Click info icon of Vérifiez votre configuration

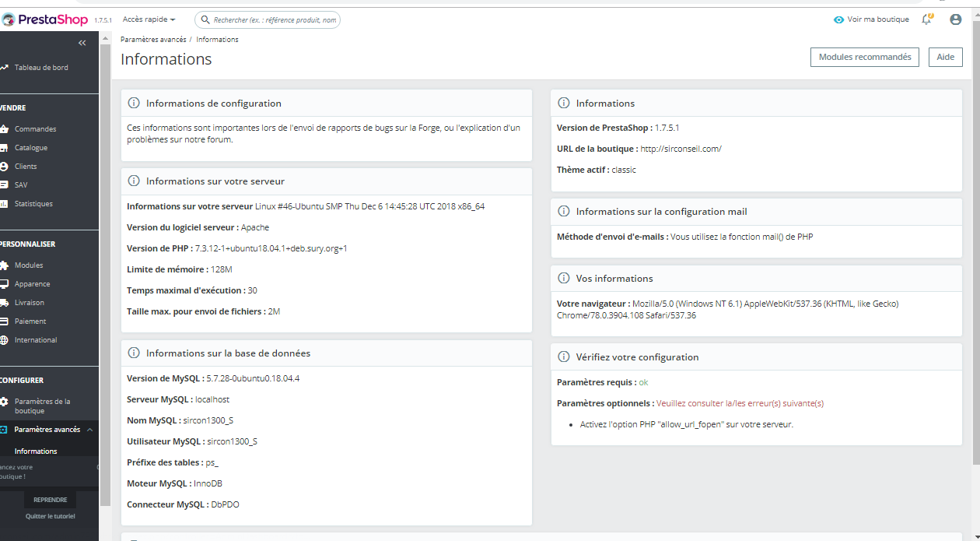pos(564,357)
